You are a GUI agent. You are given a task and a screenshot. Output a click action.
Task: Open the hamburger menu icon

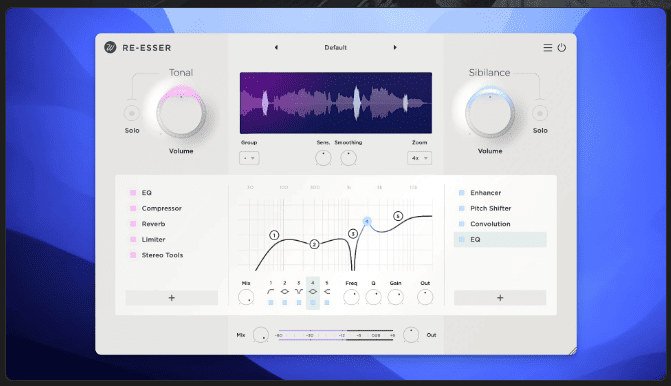tap(548, 48)
